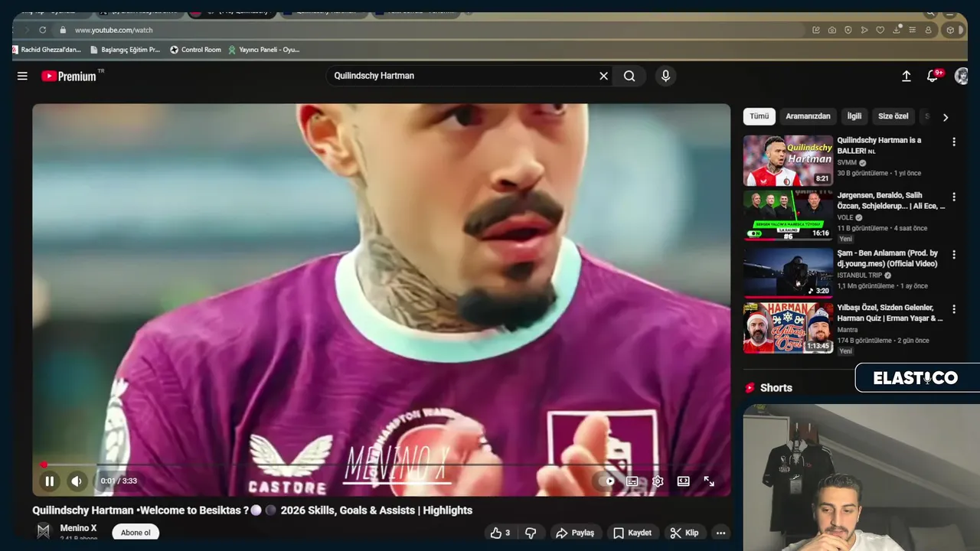The image size is (980, 551).
Task: Select the İlgili filter chip
Action: click(x=854, y=116)
